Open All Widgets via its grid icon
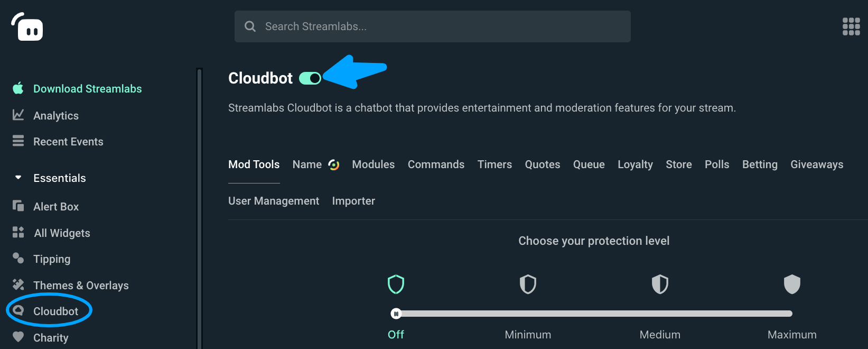The image size is (868, 349). [18, 233]
